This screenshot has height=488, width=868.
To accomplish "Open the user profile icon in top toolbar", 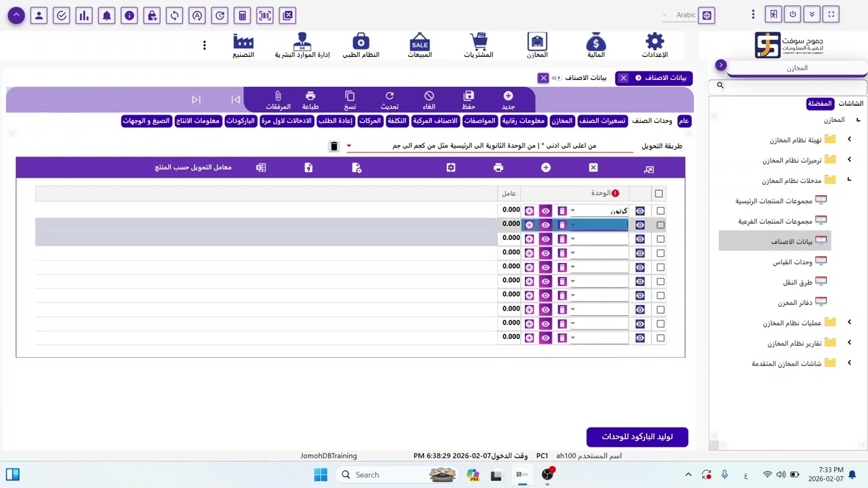I will (x=39, y=15).
